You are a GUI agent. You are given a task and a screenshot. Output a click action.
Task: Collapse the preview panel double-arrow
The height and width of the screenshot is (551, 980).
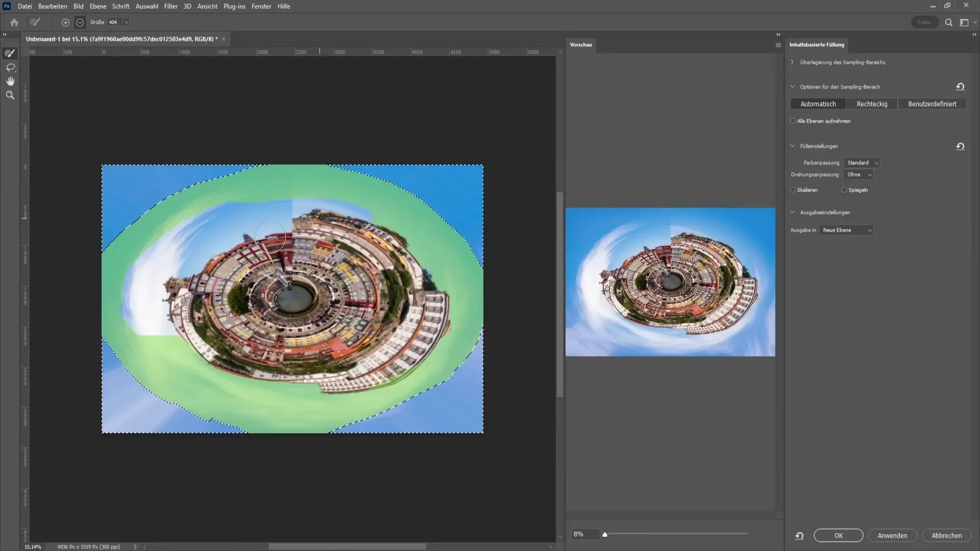point(778,35)
